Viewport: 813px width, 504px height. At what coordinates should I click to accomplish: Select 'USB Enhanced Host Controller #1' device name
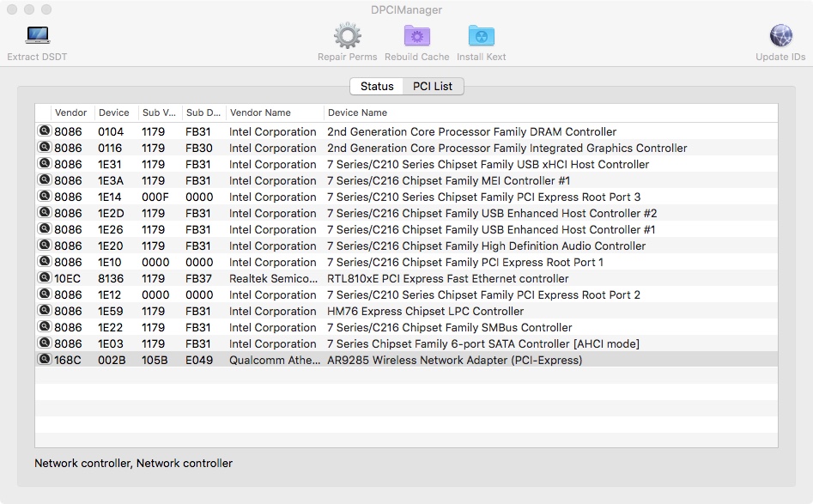tap(491, 230)
